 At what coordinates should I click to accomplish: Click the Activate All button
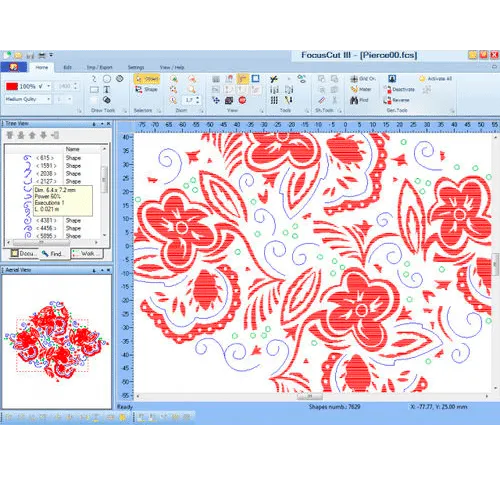pos(435,79)
